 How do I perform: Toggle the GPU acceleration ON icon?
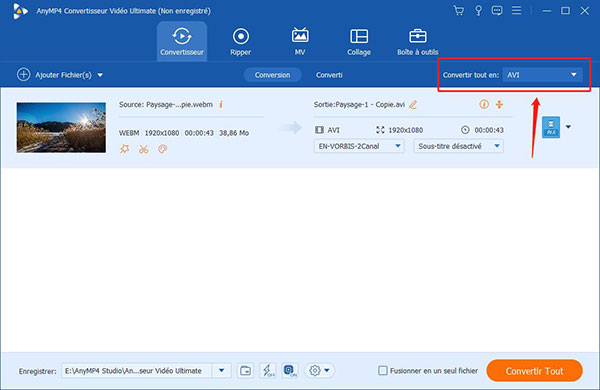[290, 370]
